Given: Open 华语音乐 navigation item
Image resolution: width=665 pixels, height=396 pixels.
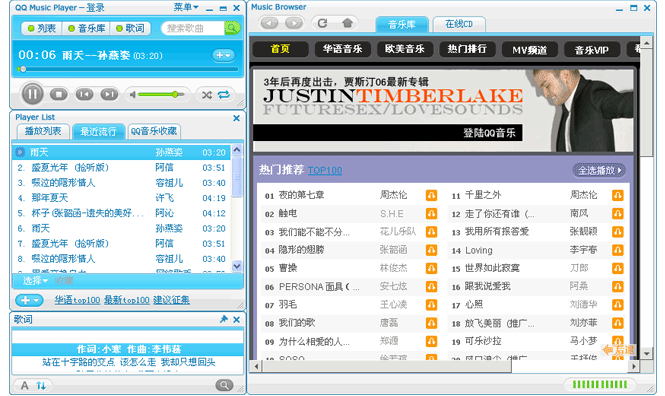Looking at the screenshot, I should click(x=342, y=49).
